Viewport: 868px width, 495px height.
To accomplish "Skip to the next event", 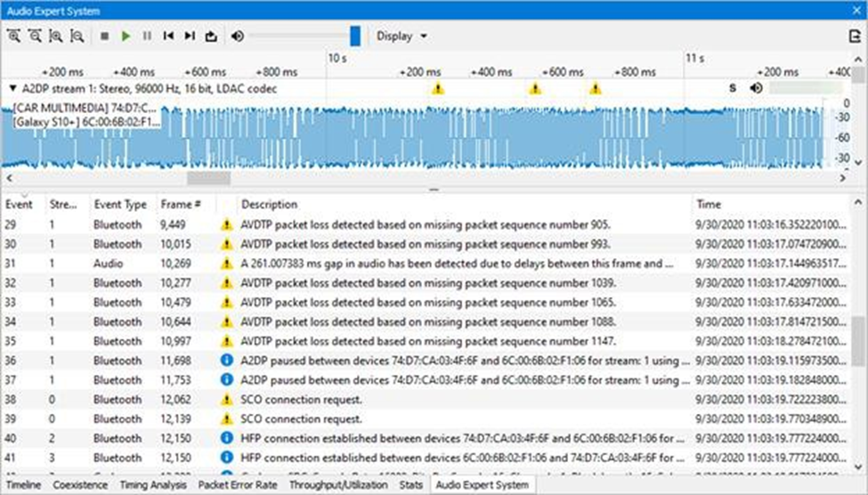I will click(x=190, y=36).
